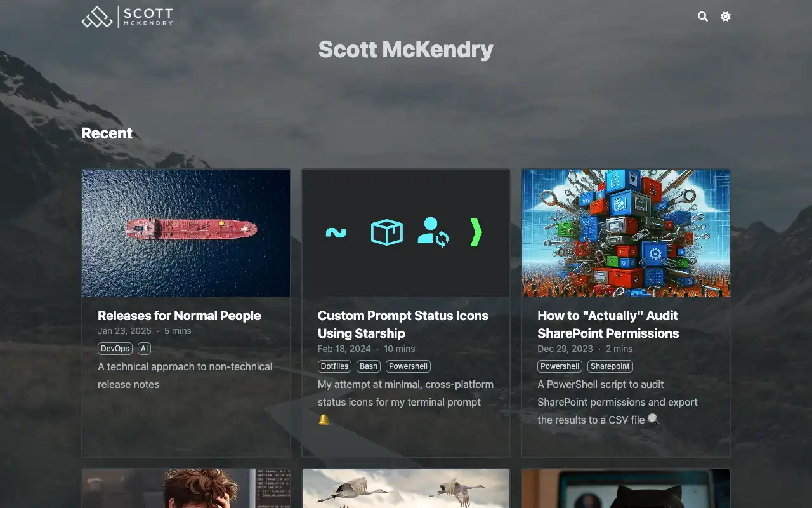
Task: Click the Scott McKendry page heading
Action: click(x=405, y=50)
